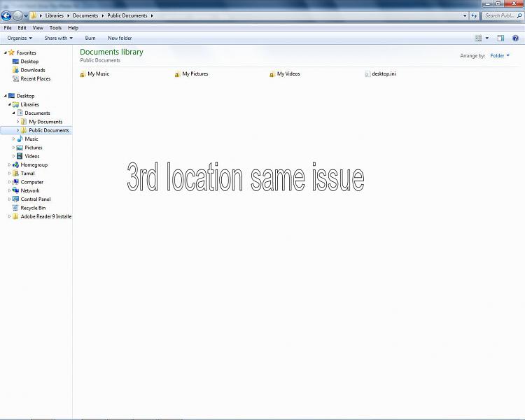The image size is (525, 420).
Task: Create a New folder
Action: (120, 38)
